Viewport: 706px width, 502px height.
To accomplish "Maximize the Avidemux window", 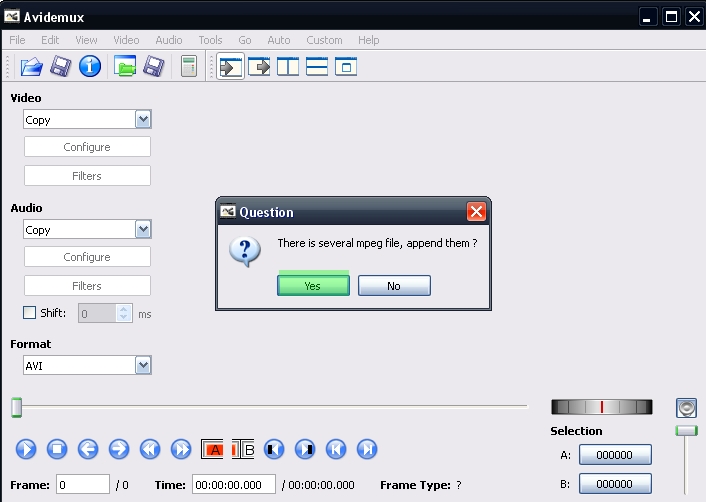I will click(x=671, y=17).
